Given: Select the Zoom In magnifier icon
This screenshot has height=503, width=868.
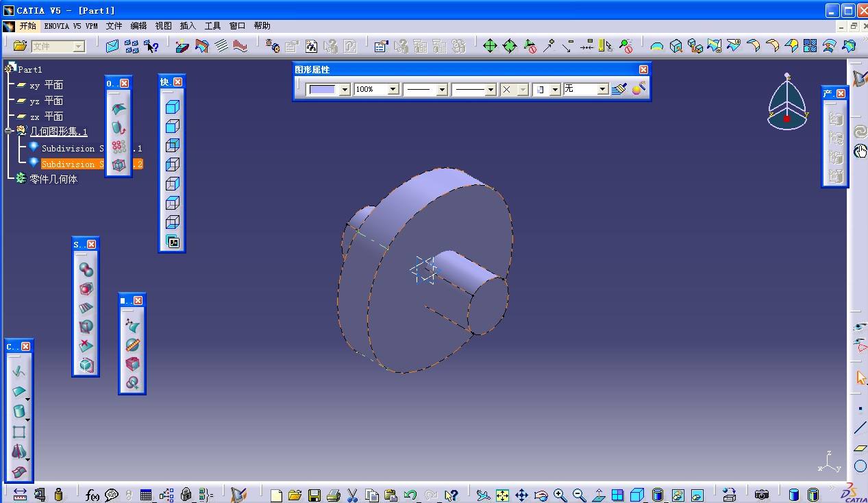Looking at the screenshot, I should point(560,495).
